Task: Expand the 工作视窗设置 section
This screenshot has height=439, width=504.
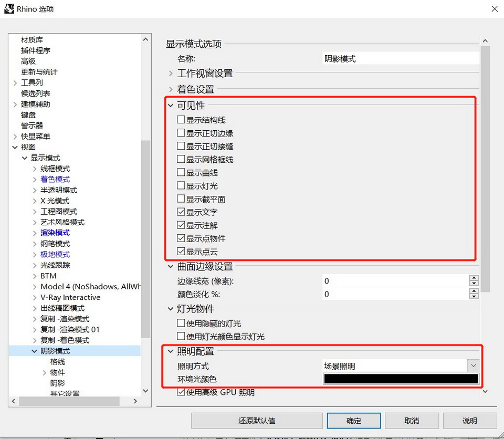Action: 171,74
